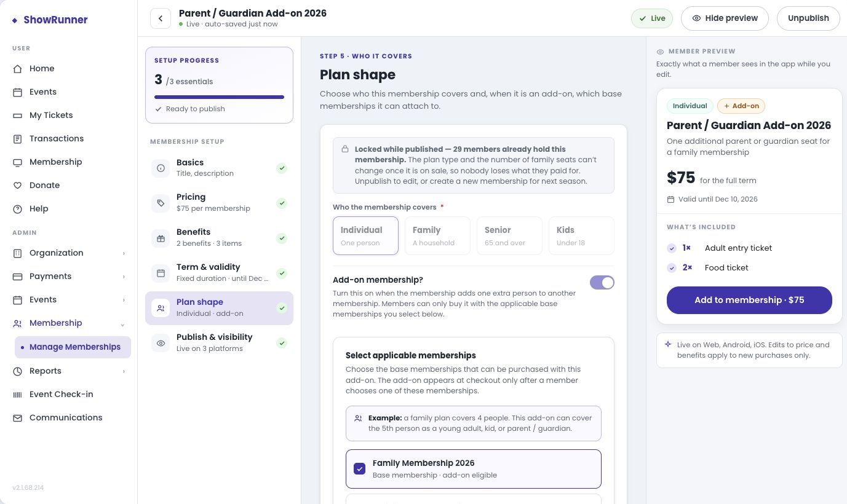Click the My Tickets icon

[x=18, y=115]
